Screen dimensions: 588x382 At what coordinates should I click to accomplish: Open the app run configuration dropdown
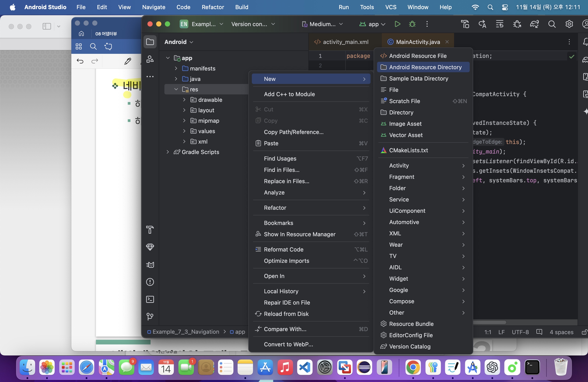tap(373, 24)
